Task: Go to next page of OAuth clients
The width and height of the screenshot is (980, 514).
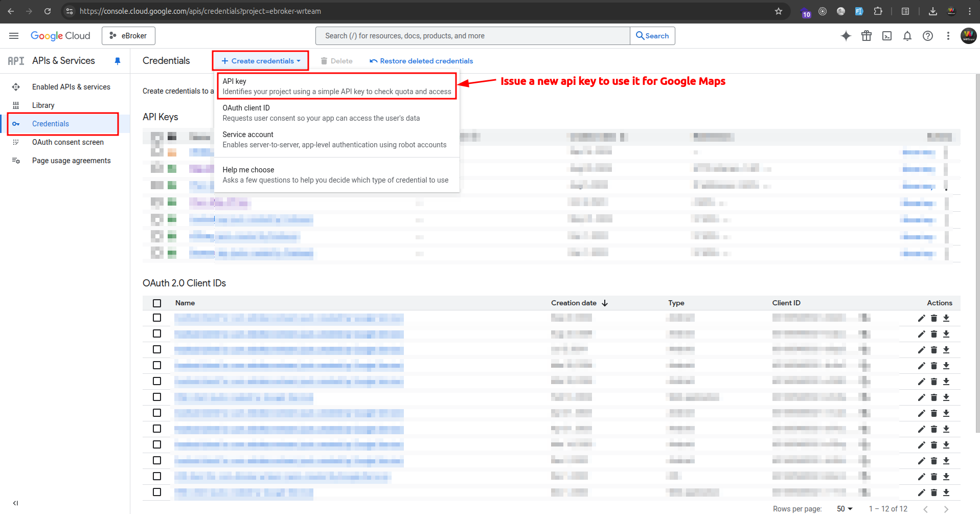Action: (x=946, y=509)
